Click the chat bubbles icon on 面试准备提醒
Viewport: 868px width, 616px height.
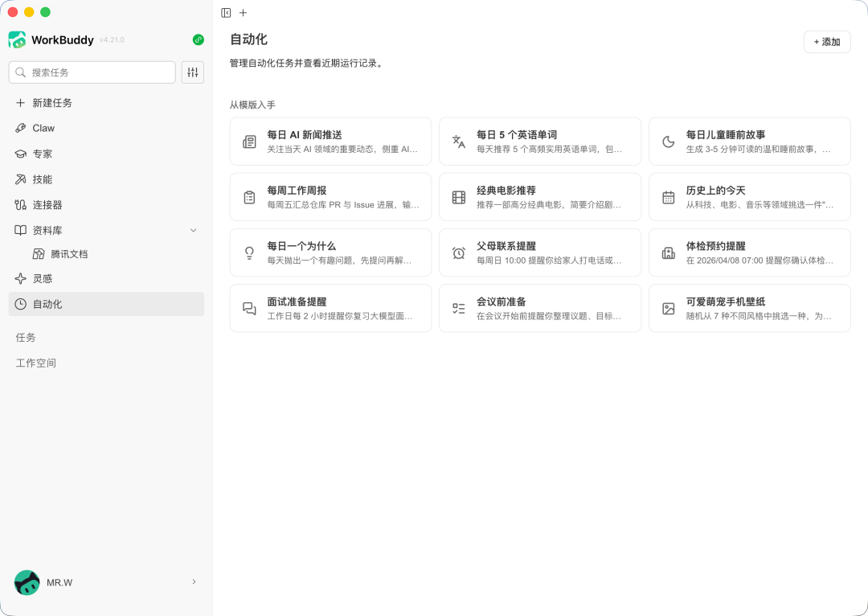(250, 309)
